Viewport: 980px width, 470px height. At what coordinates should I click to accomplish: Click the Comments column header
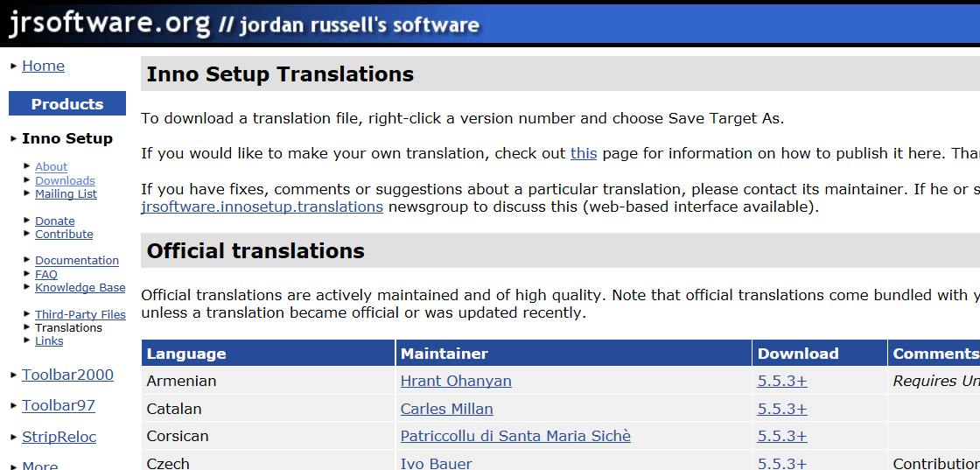934,353
